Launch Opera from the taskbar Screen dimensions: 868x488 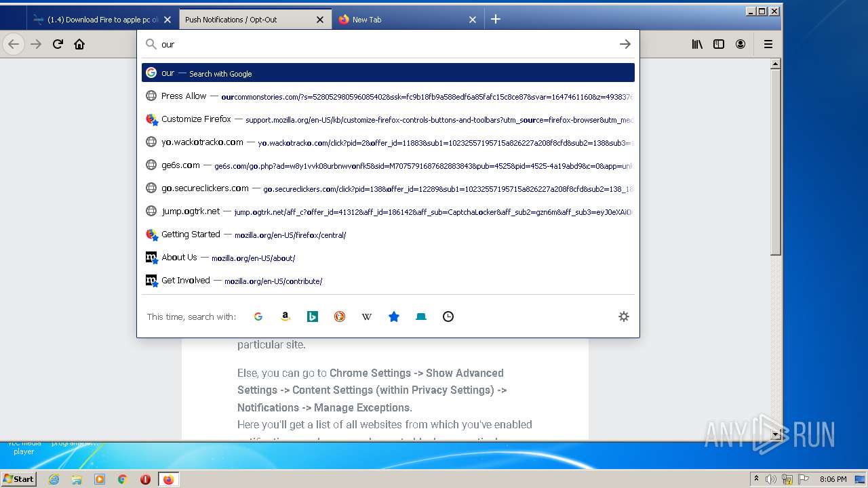[145, 479]
